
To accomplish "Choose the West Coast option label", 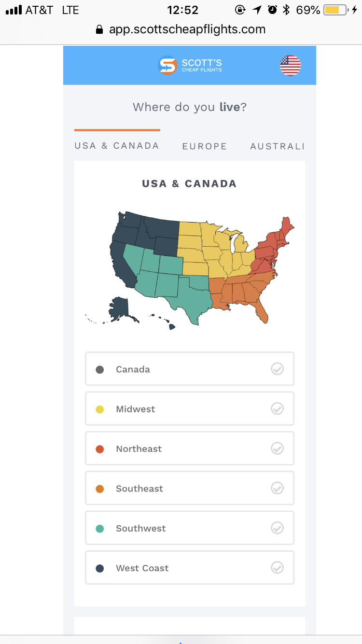I will coord(142,568).
